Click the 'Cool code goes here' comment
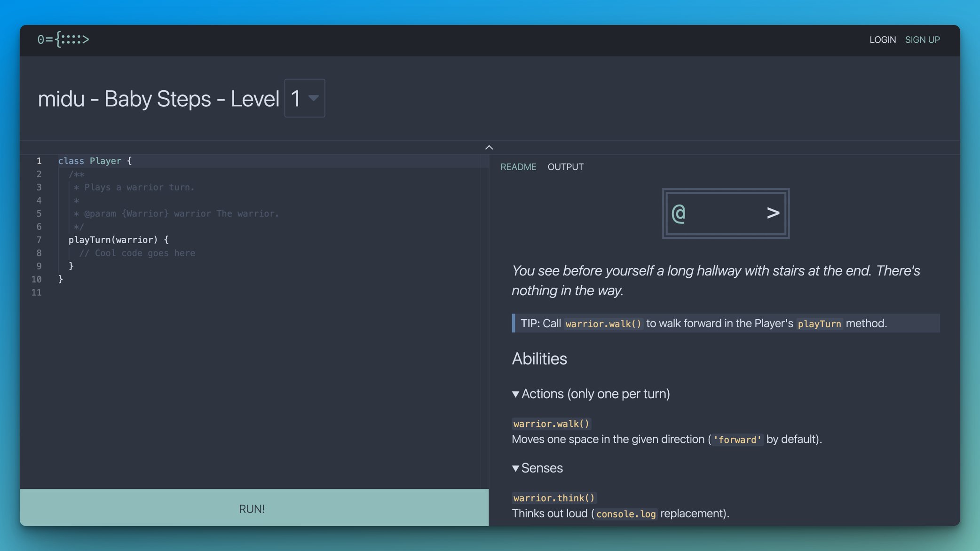This screenshot has height=551, width=980. pos(137,253)
